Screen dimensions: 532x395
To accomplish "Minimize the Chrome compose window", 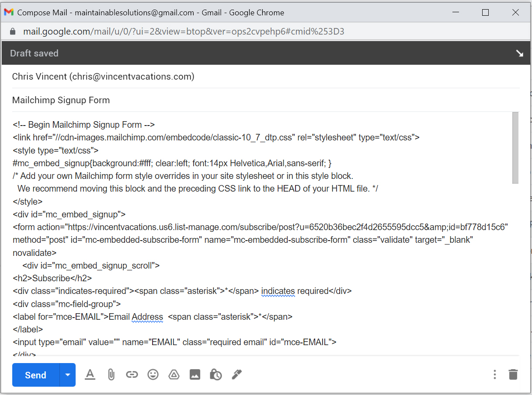I will (456, 13).
